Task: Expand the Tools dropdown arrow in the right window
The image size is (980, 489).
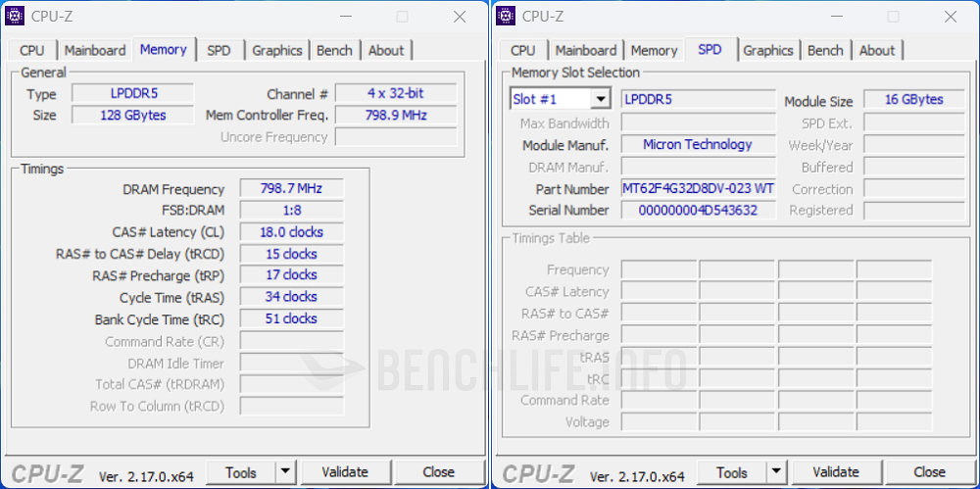Action: [x=776, y=472]
